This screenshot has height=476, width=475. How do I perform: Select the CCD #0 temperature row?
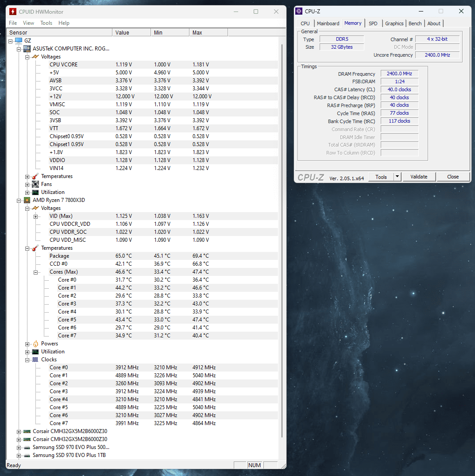164,264
